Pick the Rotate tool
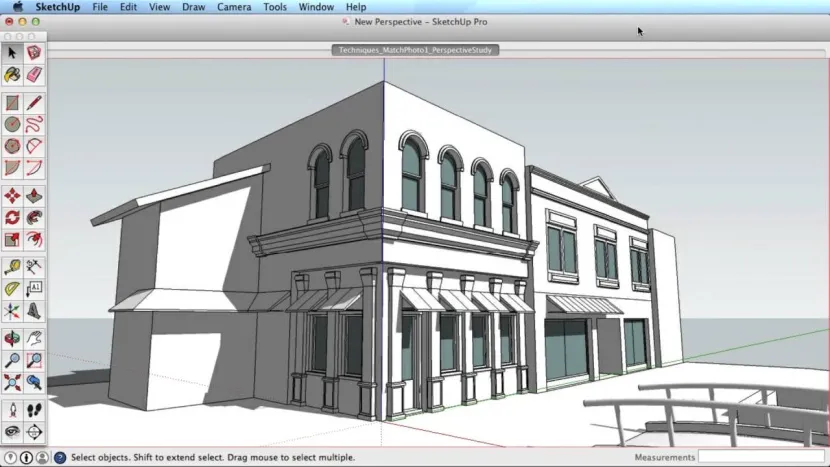The width and height of the screenshot is (830, 467). click(12, 217)
